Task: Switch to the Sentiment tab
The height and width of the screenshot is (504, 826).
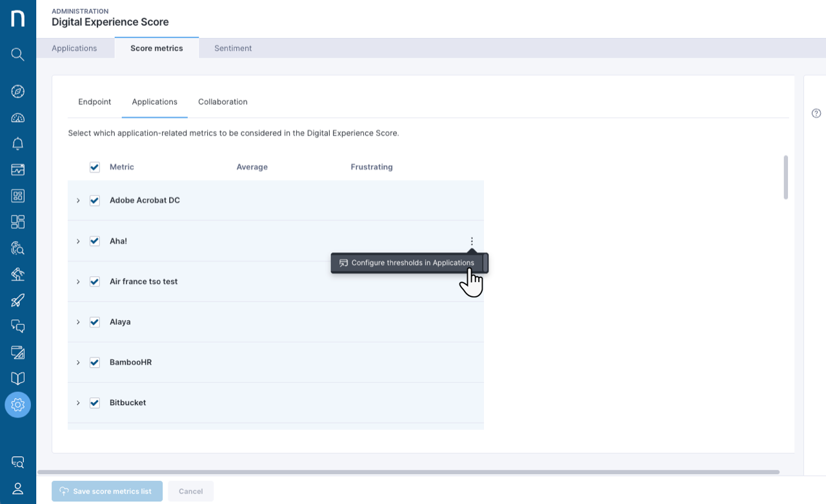Action: (233, 48)
